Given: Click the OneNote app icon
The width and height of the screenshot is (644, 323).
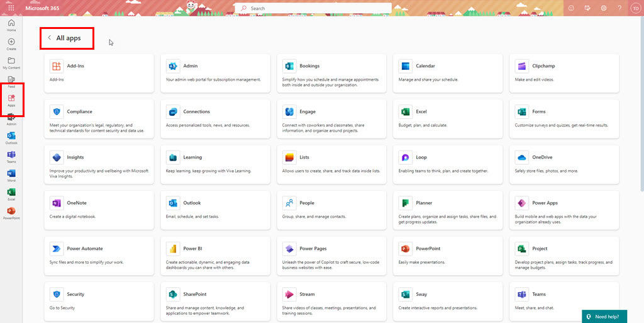Looking at the screenshot, I should 57,203.
